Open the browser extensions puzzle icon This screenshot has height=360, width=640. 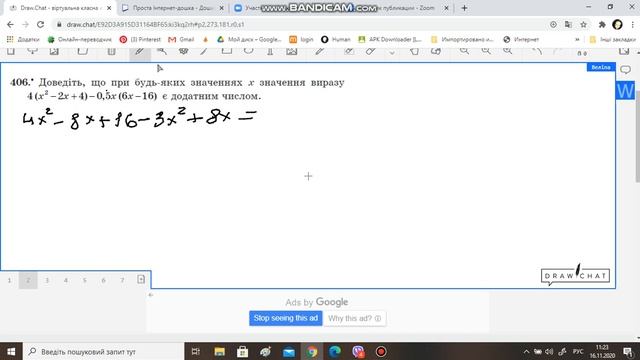point(602,25)
